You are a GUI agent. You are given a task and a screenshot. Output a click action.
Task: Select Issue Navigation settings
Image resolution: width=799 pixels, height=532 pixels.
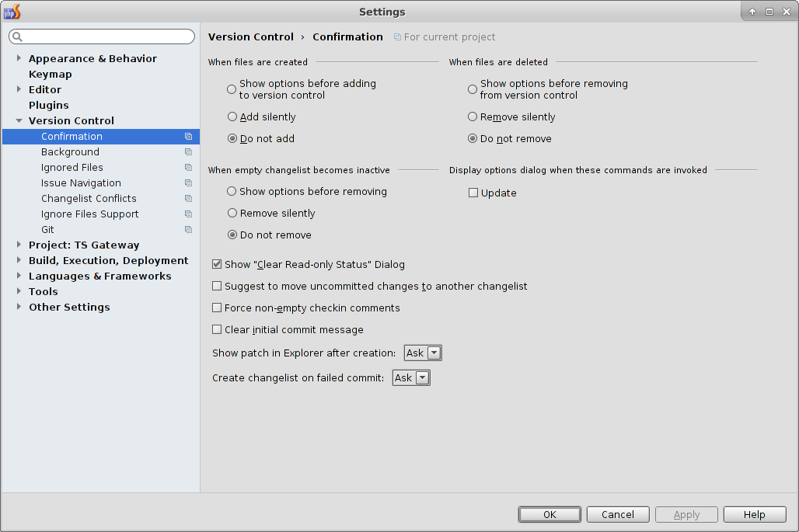81,183
